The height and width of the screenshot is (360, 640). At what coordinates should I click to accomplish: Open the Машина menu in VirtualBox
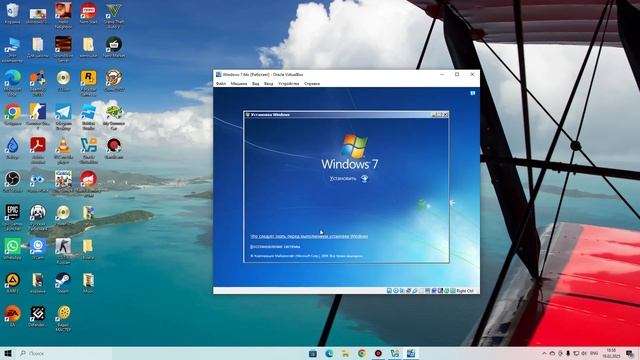(239, 83)
